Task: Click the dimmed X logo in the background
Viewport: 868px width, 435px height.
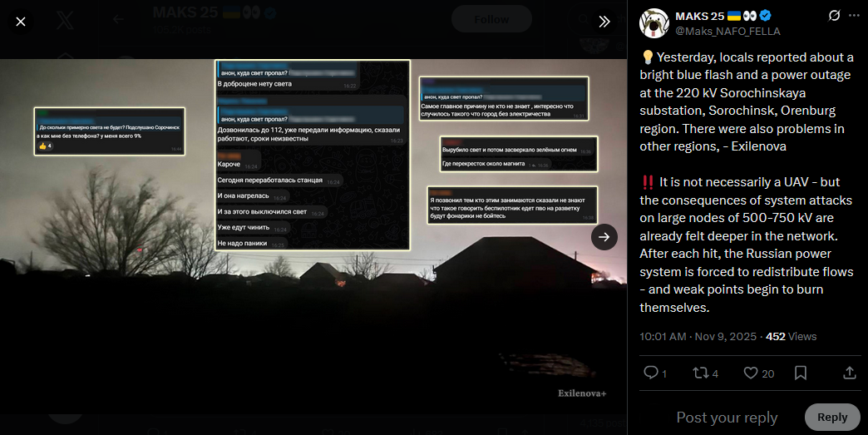Action: [65, 20]
